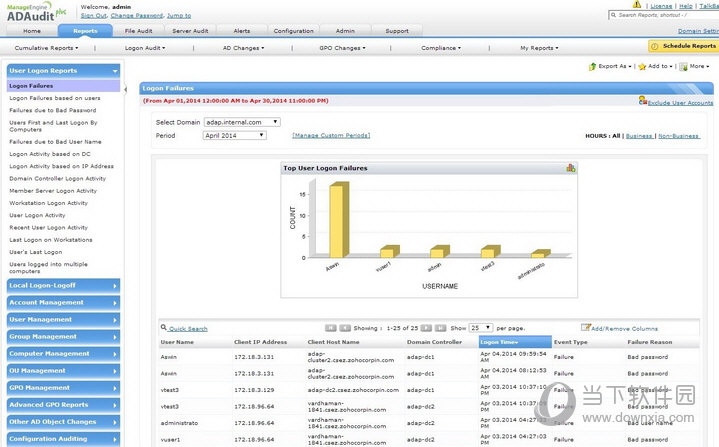Filter hours by Non-Business link
The height and width of the screenshot is (447, 719).
click(679, 136)
